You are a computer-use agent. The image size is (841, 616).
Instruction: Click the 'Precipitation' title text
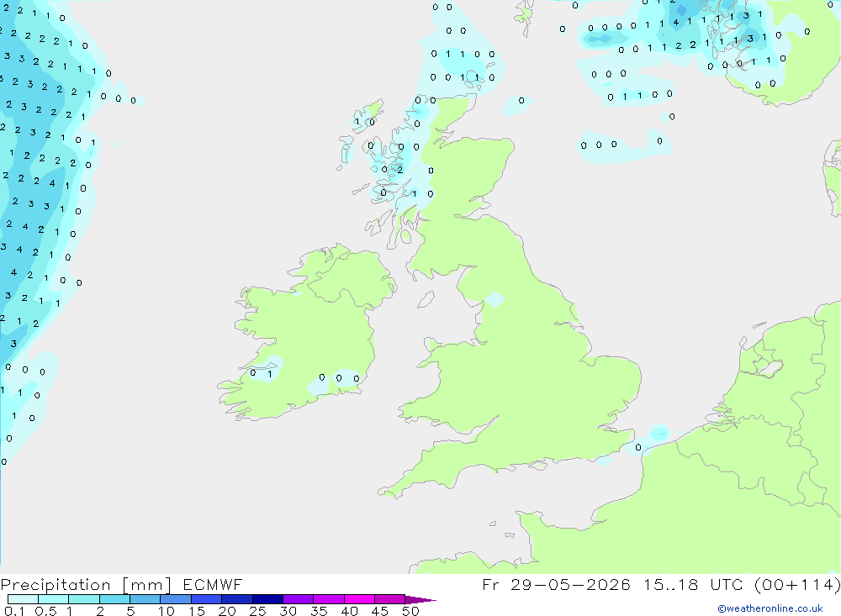tap(56, 585)
